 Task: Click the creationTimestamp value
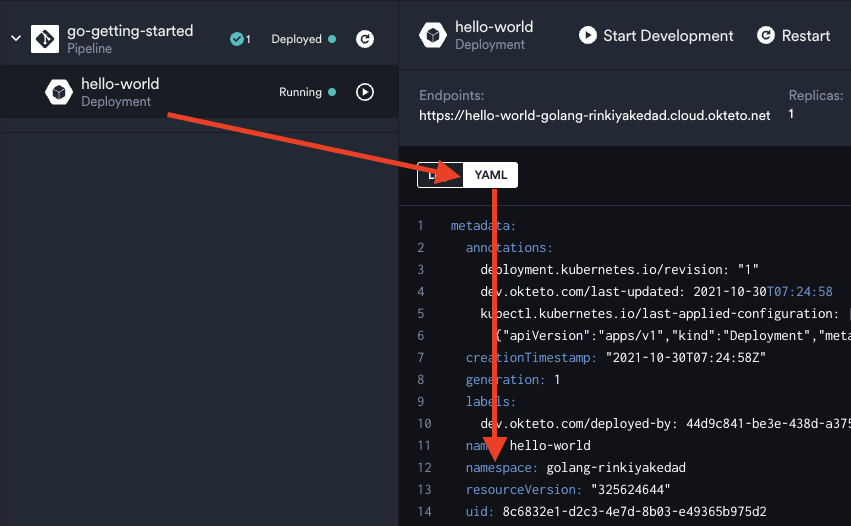click(x=685, y=358)
